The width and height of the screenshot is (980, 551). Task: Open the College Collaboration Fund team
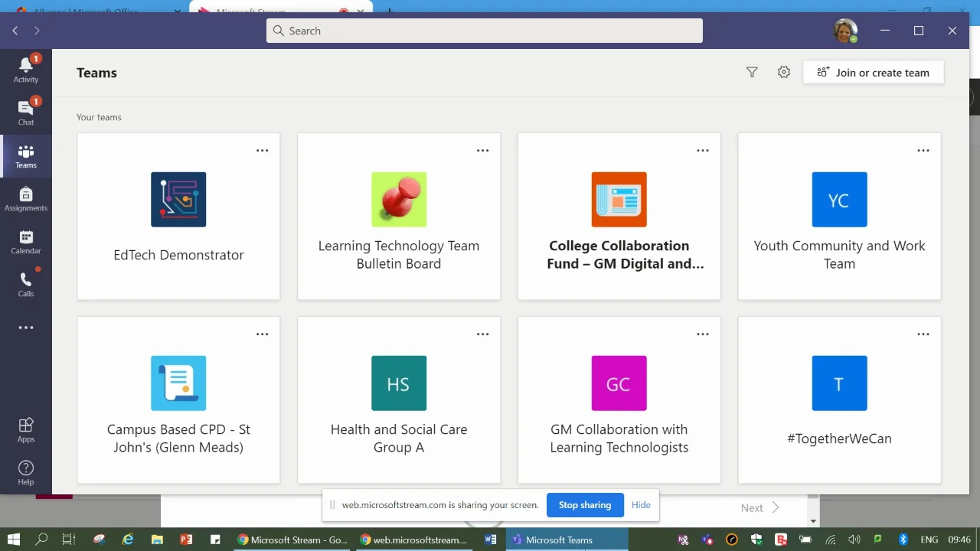pos(619,217)
